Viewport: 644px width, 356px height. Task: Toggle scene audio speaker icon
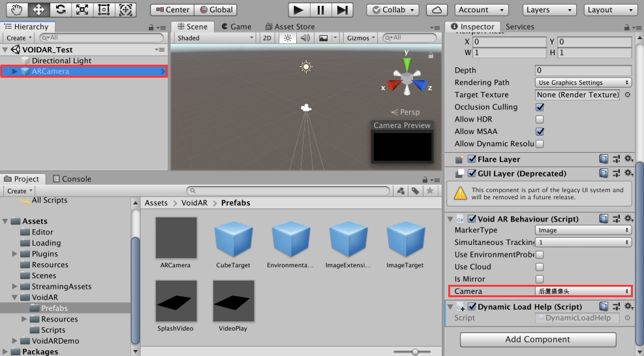click(x=305, y=38)
